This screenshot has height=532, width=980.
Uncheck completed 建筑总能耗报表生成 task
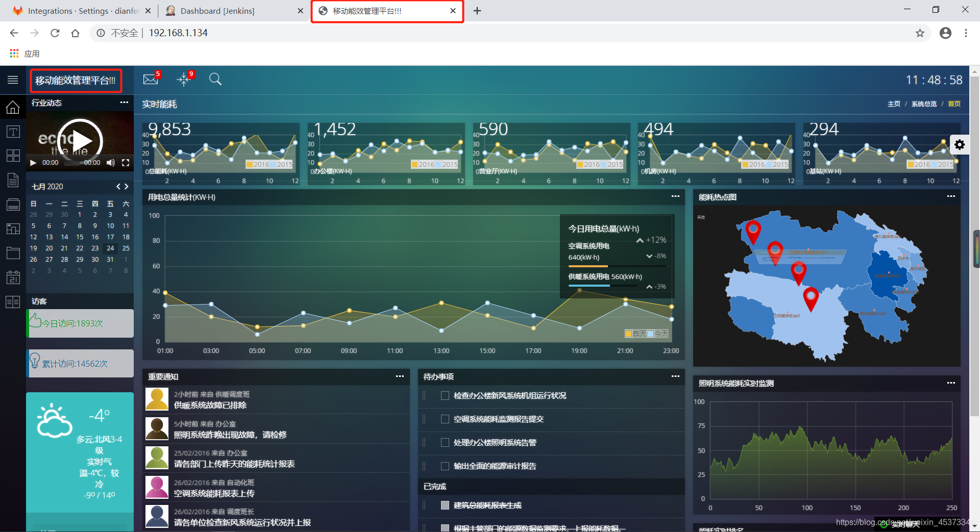(445, 505)
